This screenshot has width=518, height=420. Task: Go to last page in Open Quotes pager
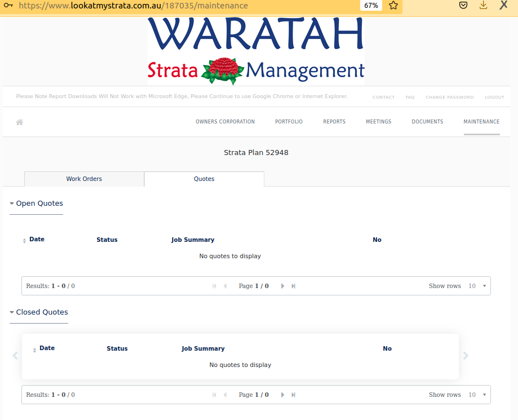[x=293, y=286]
